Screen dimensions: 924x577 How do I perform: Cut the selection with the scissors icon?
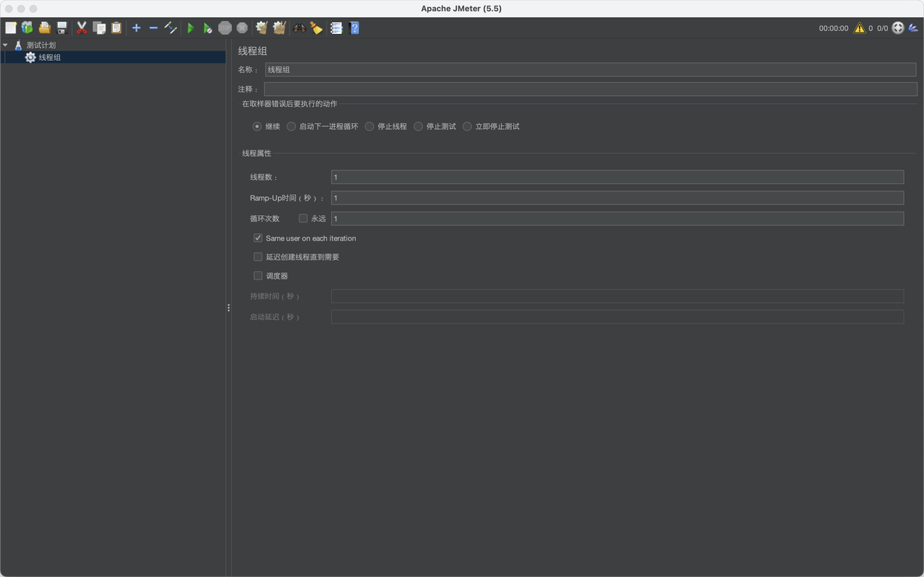point(82,28)
